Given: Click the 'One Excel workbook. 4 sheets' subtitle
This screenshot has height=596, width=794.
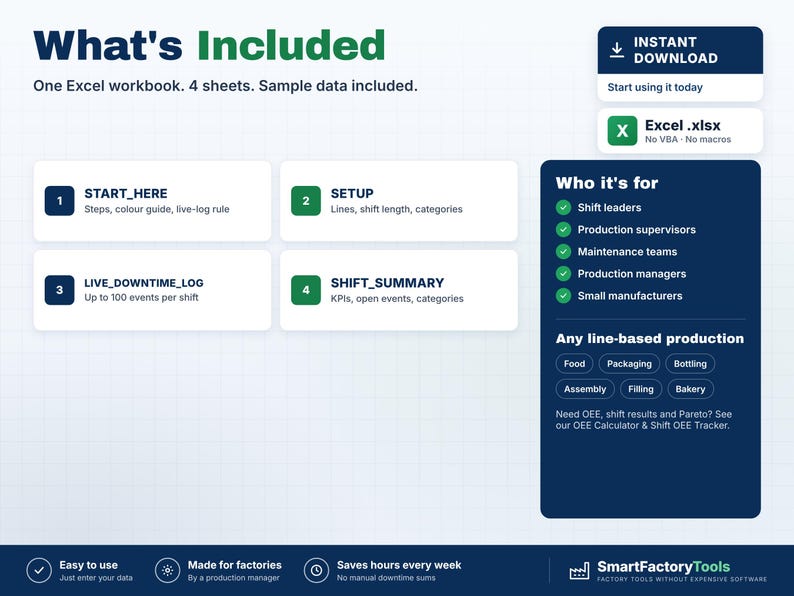Looking at the screenshot, I should pyautogui.click(x=225, y=86).
